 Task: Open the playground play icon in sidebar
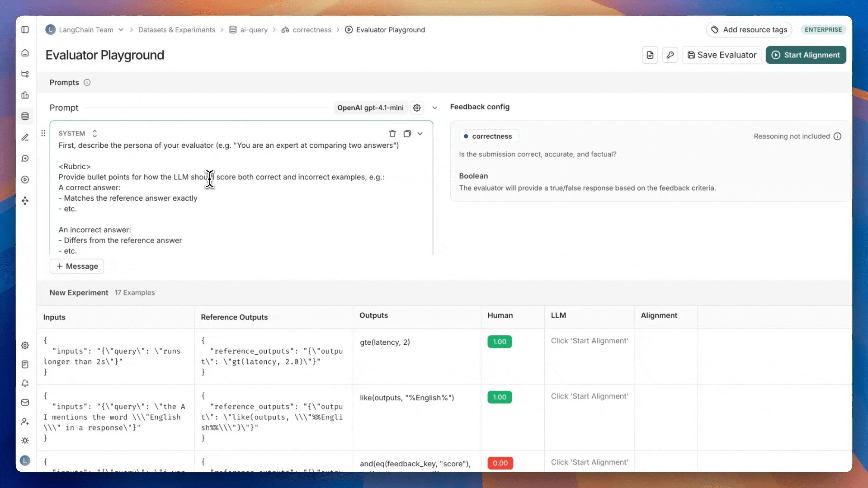pos(25,180)
